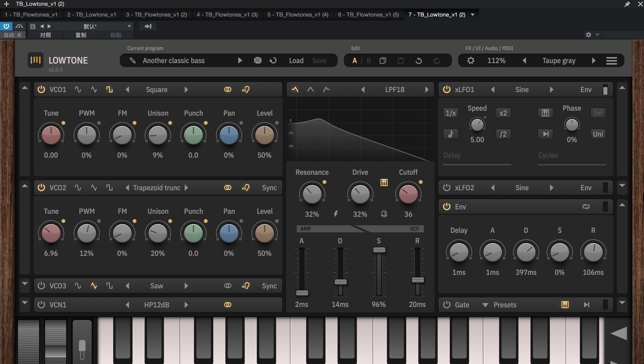Switch to tab 6 - TB_Flowtones_v1 (5)

click(368, 15)
